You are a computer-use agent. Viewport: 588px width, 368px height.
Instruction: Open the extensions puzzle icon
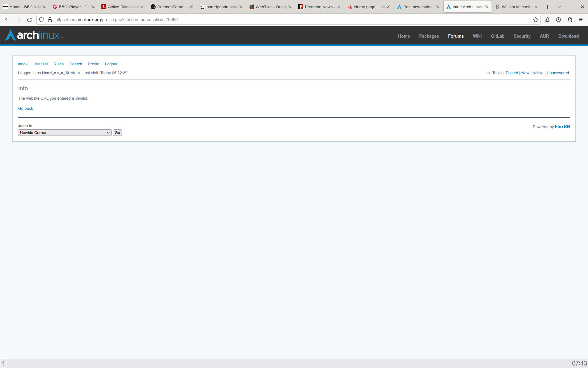coord(570,20)
